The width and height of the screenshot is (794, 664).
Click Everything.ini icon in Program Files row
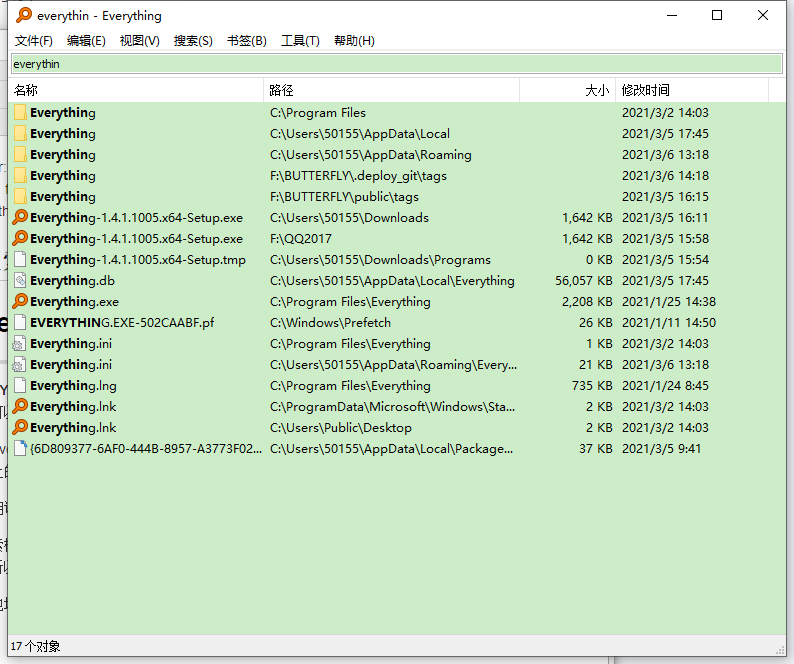19,343
